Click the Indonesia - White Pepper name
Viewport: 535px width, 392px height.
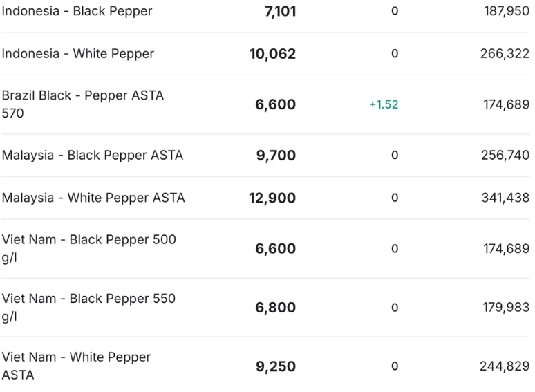click(78, 54)
